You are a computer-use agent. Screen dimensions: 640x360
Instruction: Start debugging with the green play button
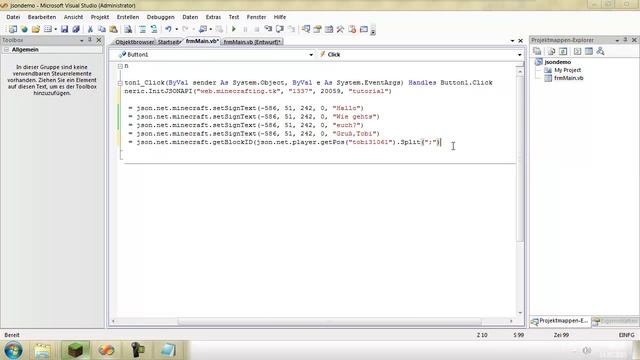(234, 29)
